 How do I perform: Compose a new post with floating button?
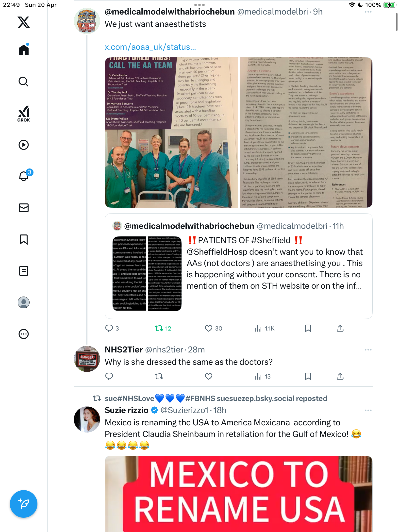(24, 504)
